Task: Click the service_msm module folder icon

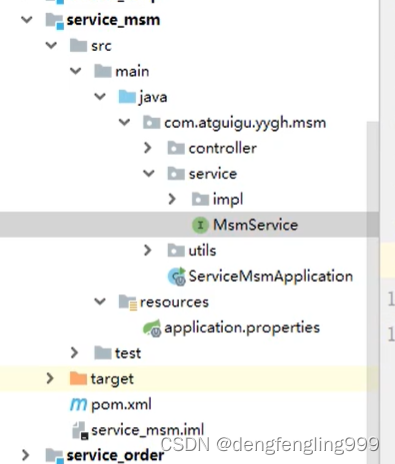Action: click(x=55, y=21)
